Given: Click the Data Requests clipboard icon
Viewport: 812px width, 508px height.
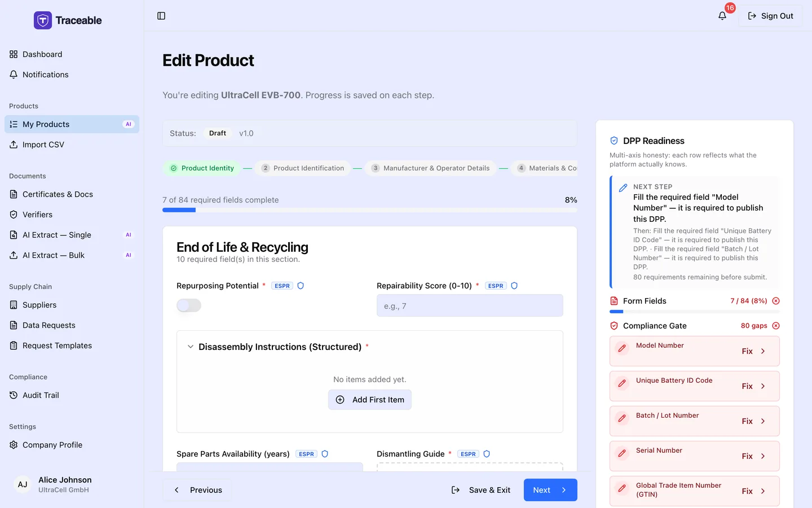Looking at the screenshot, I should pos(14,325).
